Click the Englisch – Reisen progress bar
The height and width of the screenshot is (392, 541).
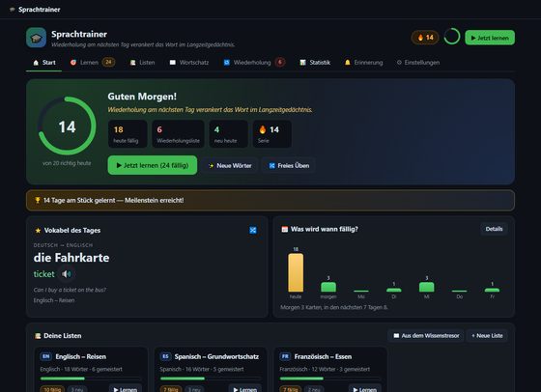click(x=91, y=378)
